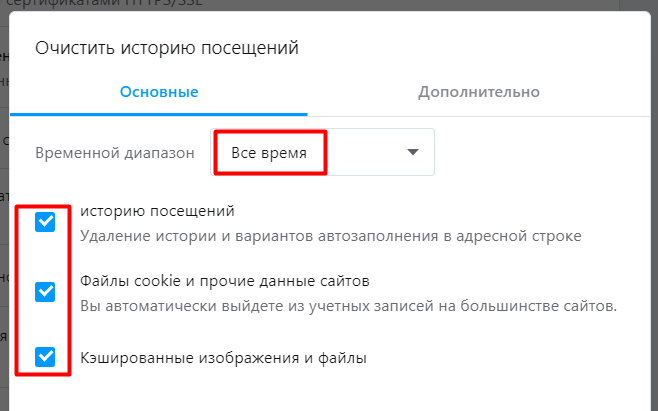Disable the Кэшированные изображения и файлы checkbox
The image size is (658, 411).
(45, 356)
